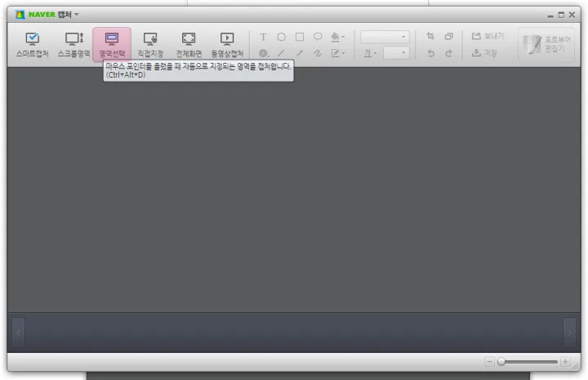Undo the last edit
588x380 pixels.
point(430,53)
